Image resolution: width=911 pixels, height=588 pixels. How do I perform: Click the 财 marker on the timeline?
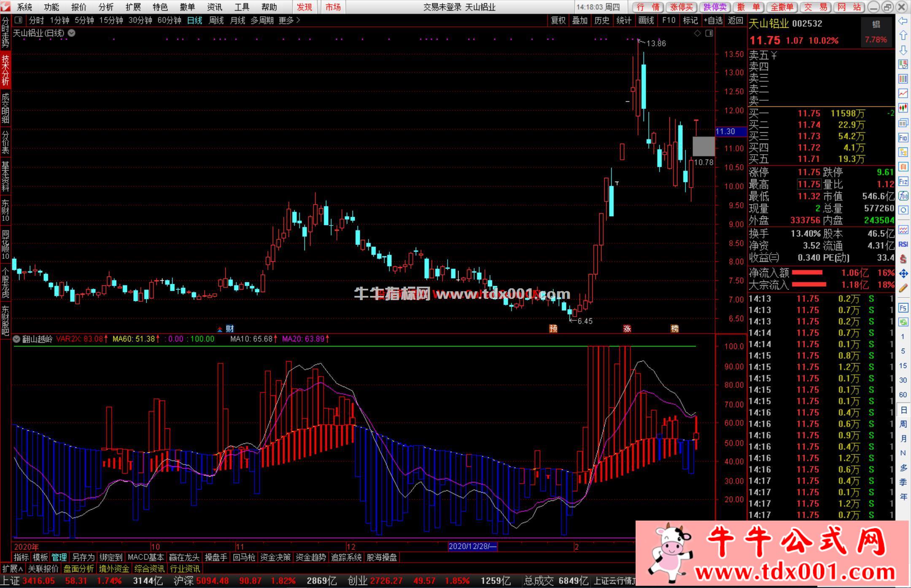coord(229,329)
